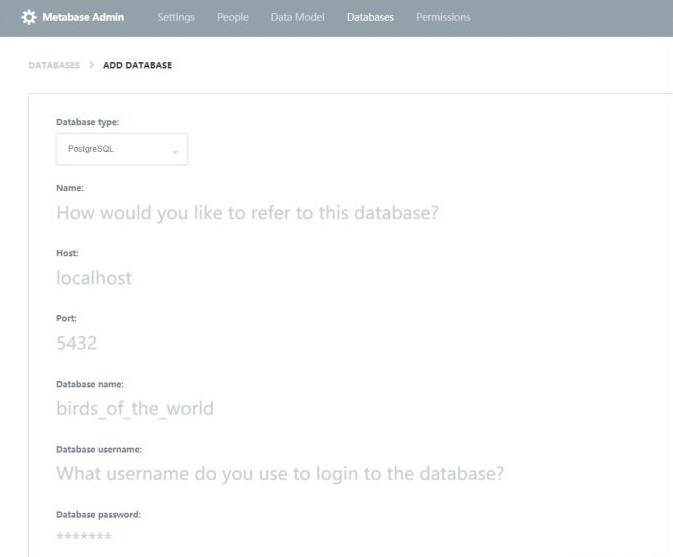
Task: Click the "Database type:" label
Action: (90, 122)
